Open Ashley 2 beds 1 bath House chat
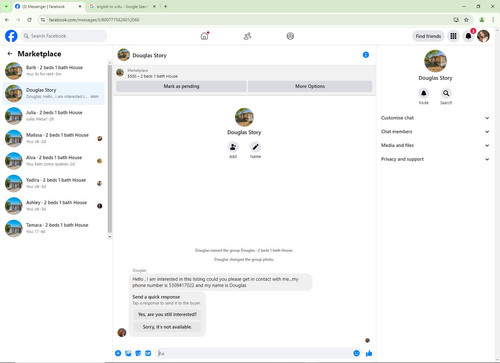Viewport: 500px width, 363px height. click(54, 206)
